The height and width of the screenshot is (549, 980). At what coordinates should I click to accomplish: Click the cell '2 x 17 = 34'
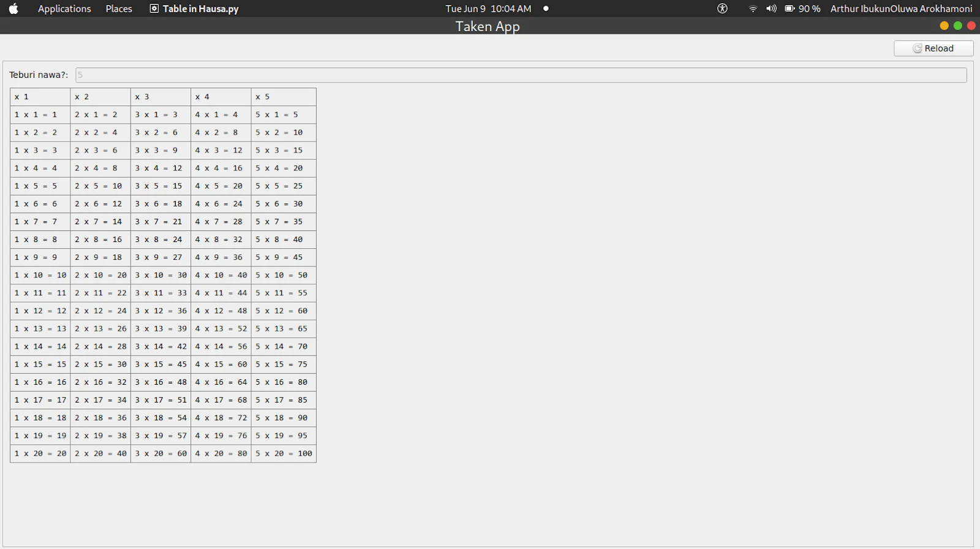(x=100, y=400)
